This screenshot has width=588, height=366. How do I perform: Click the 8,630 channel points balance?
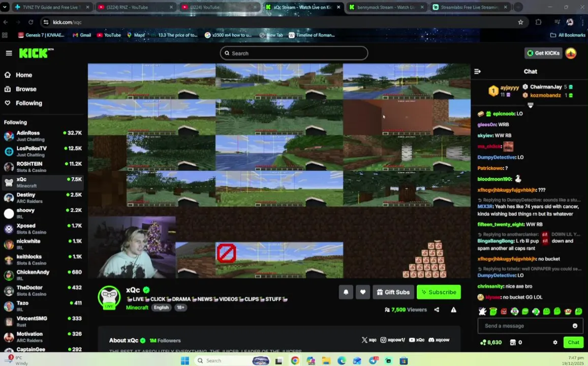(x=491, y=343)
